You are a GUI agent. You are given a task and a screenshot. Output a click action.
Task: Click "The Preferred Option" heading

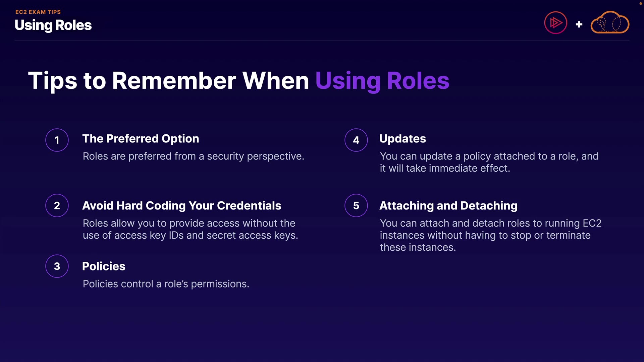(x=141, y=138)
